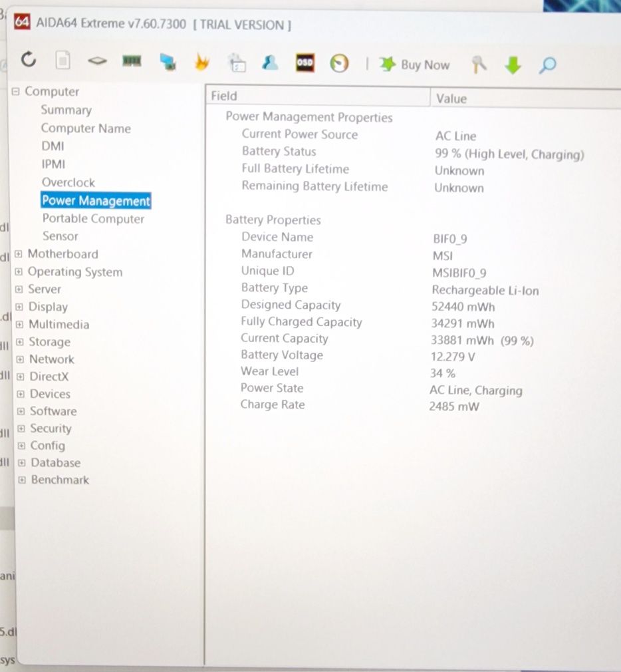This screenshot has height=672, width=621.
Task: Click the 52440 mWh value
Action: click(463, 307)
